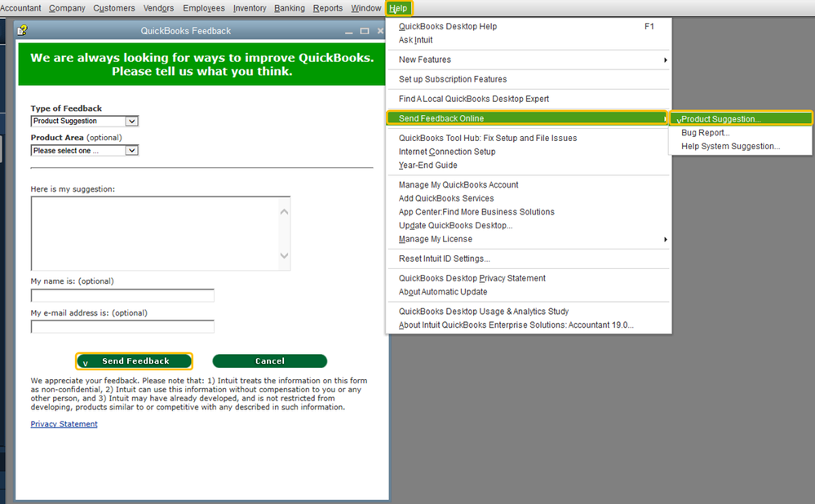Click scroll down arrow in suggestion box
The image size is (815, 504).
[284, 255]
